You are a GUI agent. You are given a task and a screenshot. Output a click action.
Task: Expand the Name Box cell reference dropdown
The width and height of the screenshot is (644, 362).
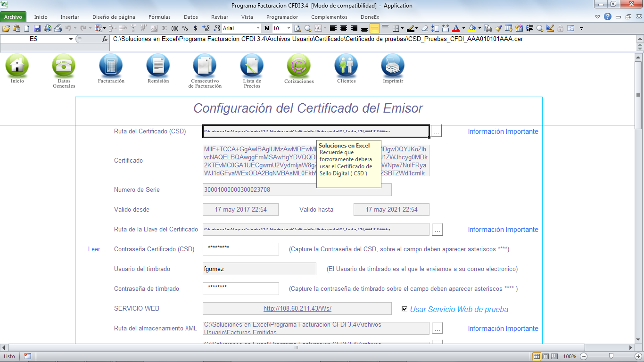pos(71,39)
